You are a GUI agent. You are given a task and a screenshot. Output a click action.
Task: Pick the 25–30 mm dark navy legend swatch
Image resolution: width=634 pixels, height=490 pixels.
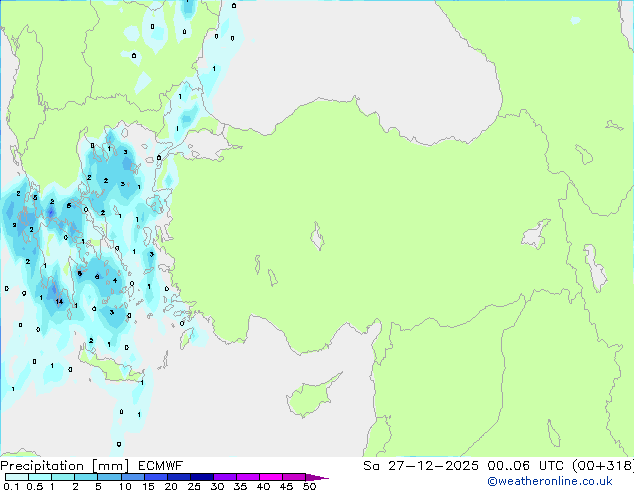pos(202,477)
